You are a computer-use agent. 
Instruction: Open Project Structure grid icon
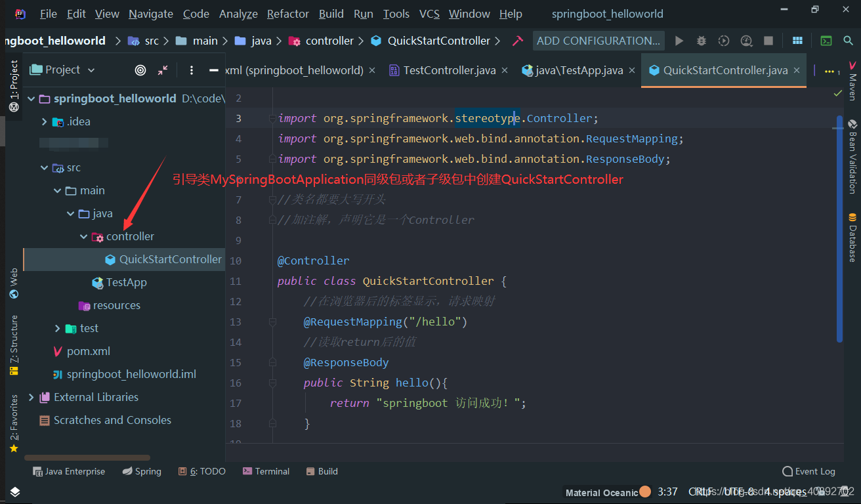point(797,41)
